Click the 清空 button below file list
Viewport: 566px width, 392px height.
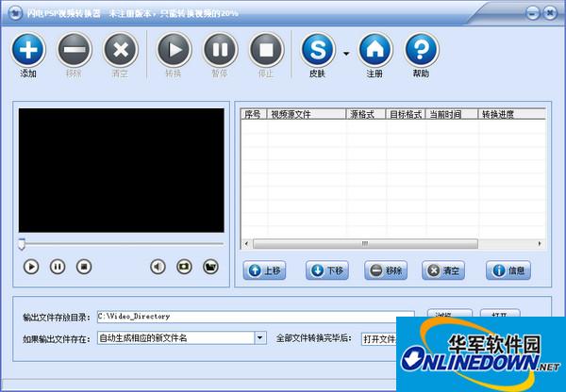[x=443, y=270]
